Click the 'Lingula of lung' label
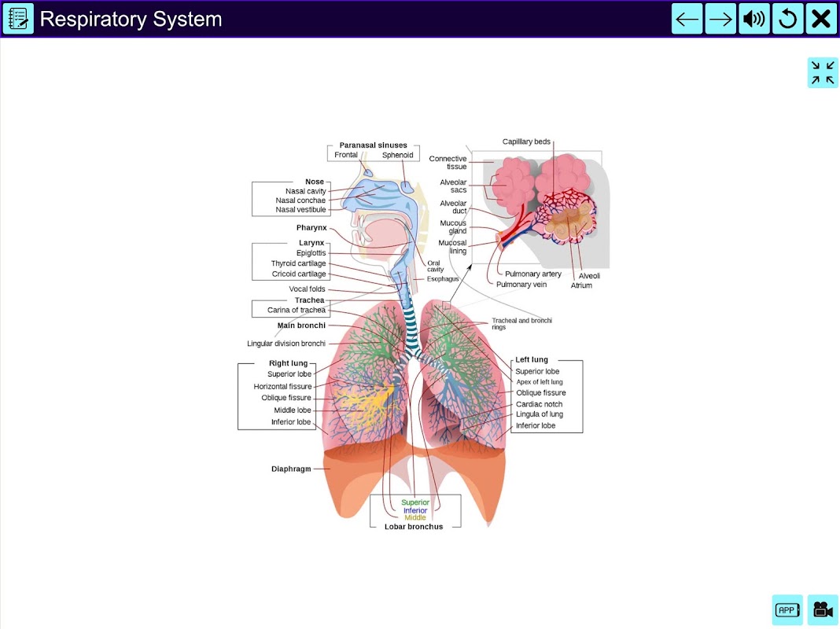The width and height of the screenshot is (840, 629). click(x=540, y=414)
